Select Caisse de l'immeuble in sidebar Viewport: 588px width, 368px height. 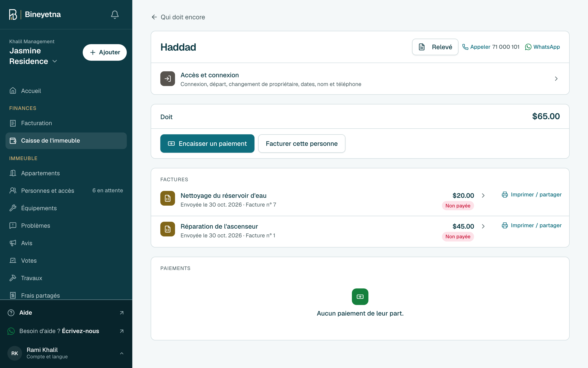click(66, 141)
